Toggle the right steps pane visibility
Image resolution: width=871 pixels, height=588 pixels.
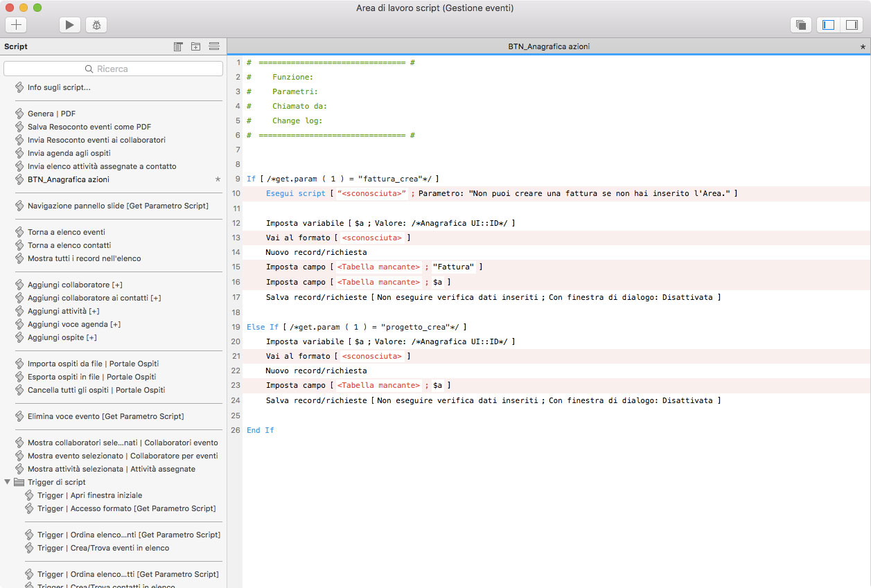point(850,25)
